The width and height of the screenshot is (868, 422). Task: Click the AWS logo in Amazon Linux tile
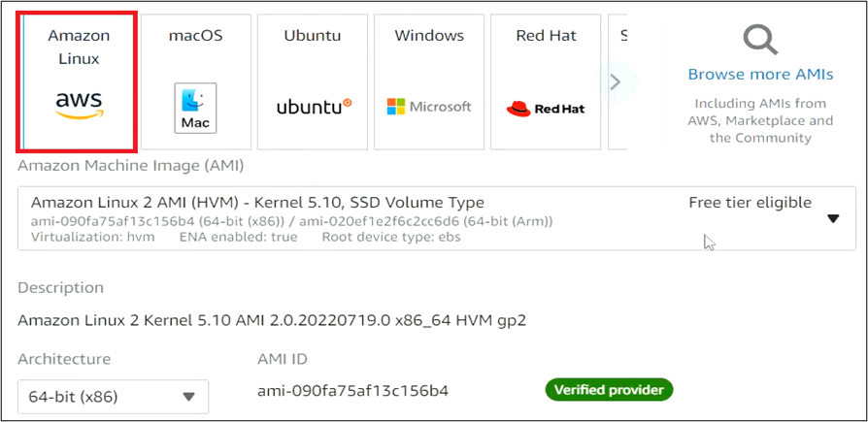[79, 106]
